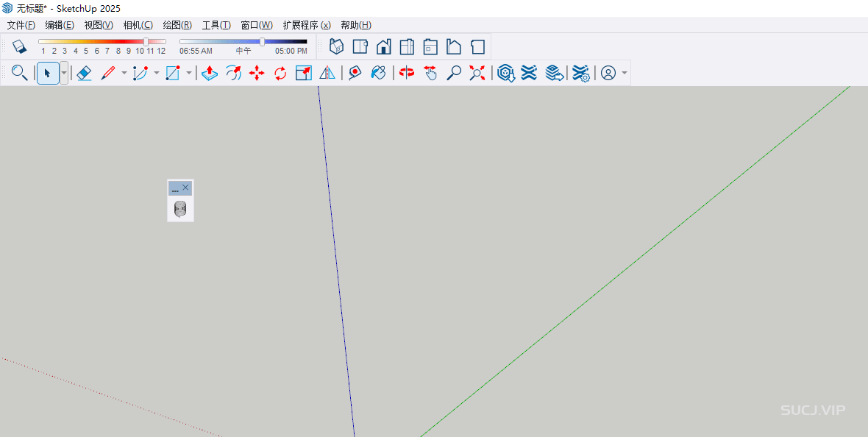Open the pencil Line tool dropdown
Screen dimensions: 868x437
pos(124,73)
